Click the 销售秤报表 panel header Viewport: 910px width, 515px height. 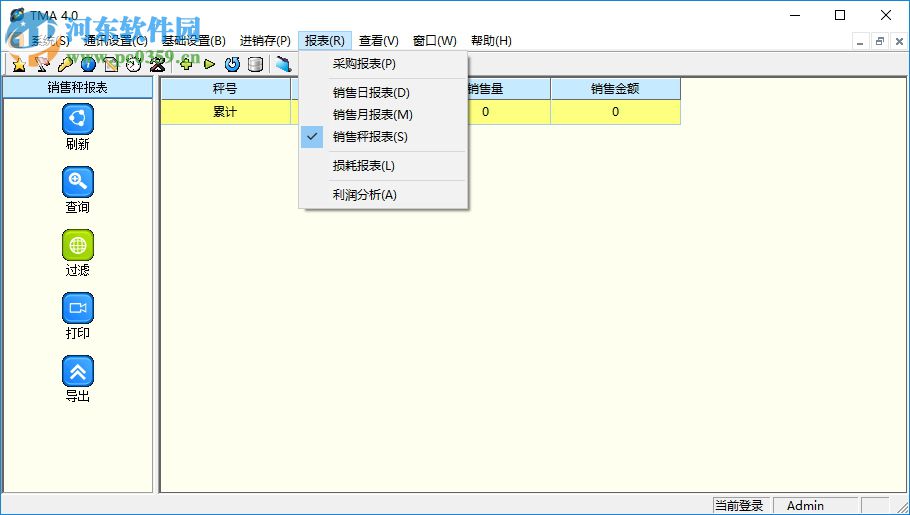point(78,88)
